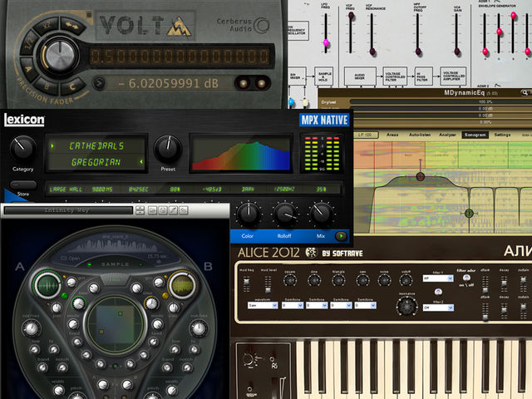Click the Lexicon Rolloff knob

click(x=285, y=214)
